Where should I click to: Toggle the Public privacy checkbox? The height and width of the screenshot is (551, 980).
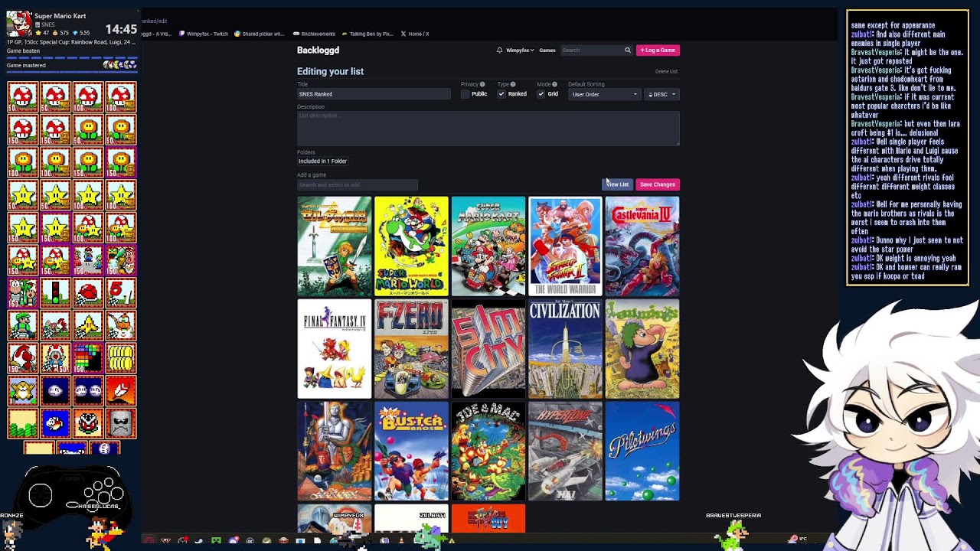[465, 94]
